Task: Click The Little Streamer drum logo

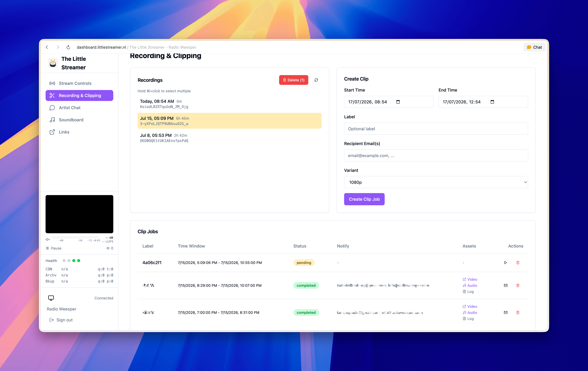Action: pyautogui.click(x=53, y=63)
